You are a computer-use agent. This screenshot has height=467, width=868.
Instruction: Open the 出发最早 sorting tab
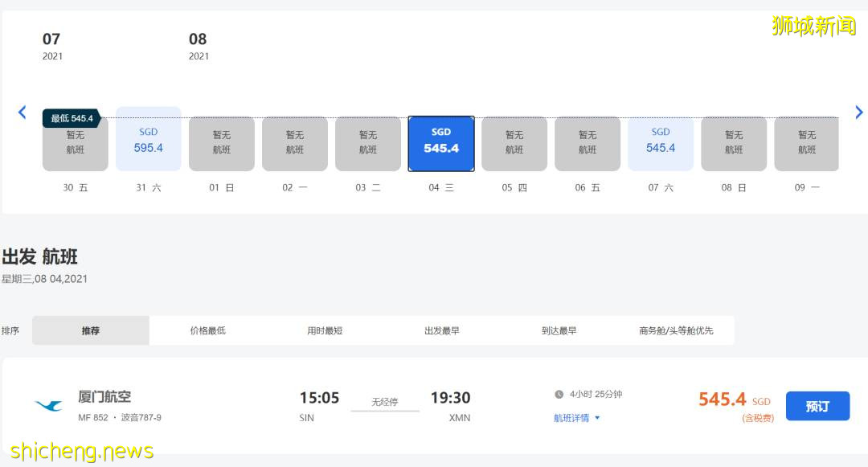point(442,330)
